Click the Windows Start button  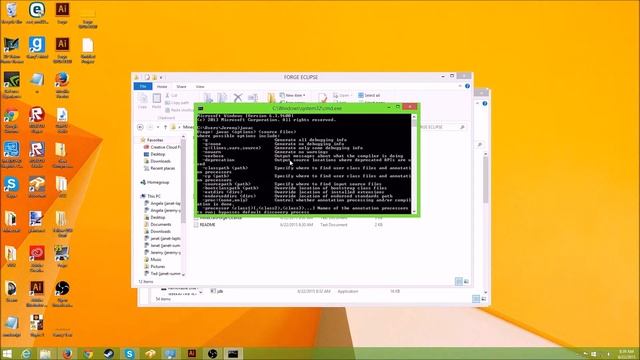click(7, 353)
